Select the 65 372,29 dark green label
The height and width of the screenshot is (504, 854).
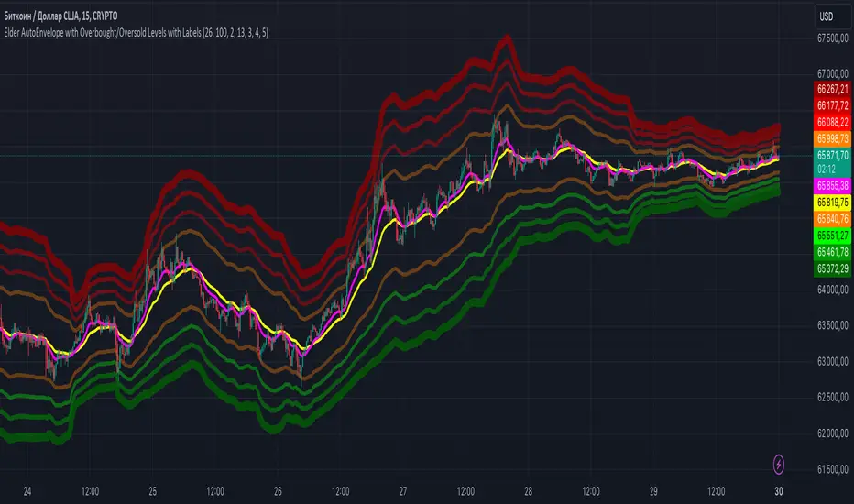click(x=833, y=268)
